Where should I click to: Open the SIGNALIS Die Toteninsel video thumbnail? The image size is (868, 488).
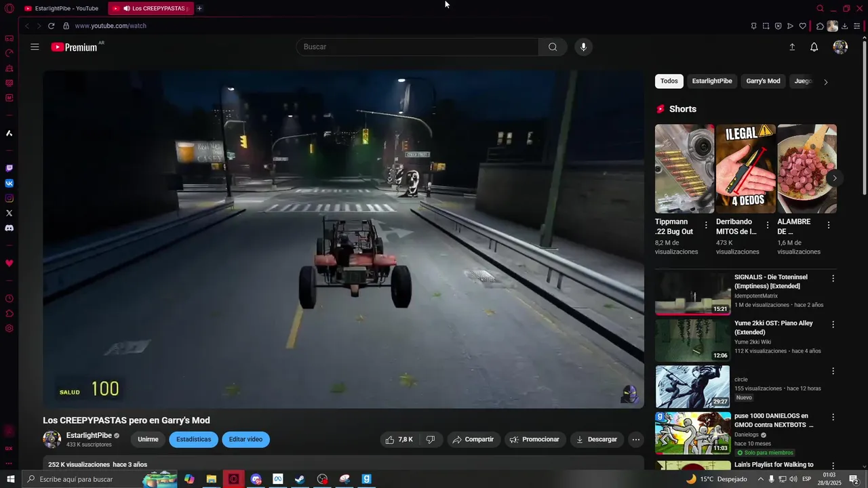click(692, 293)
